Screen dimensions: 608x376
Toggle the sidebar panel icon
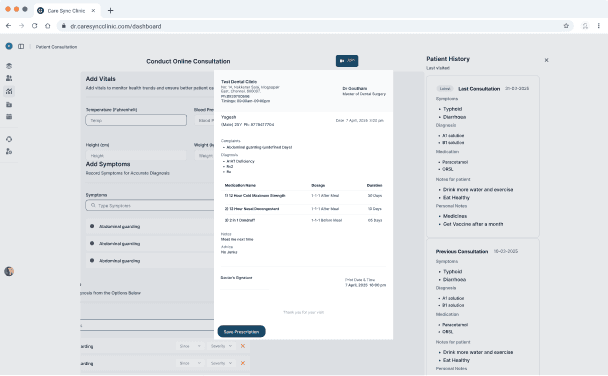[21, 47]
